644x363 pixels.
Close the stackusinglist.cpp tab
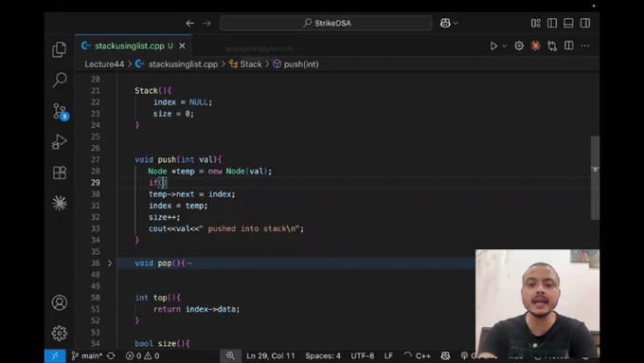pos(182,45)
